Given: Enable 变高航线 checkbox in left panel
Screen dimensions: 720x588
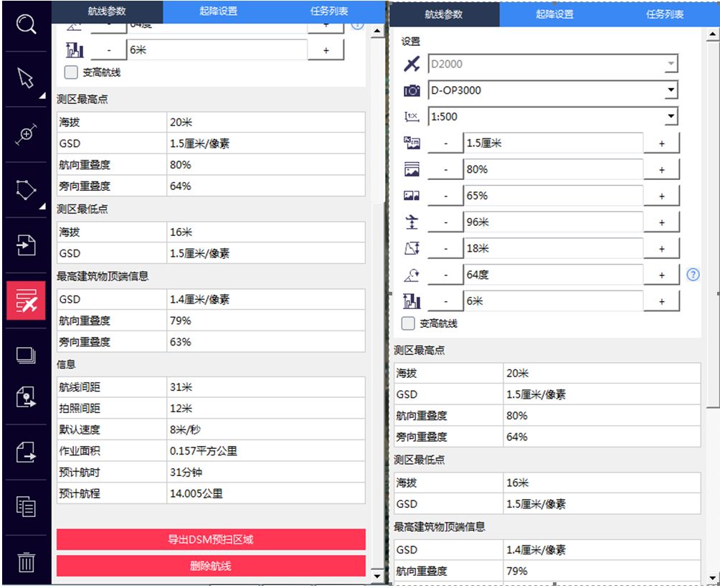Looking at the screenshot, I should coord(71,72).
